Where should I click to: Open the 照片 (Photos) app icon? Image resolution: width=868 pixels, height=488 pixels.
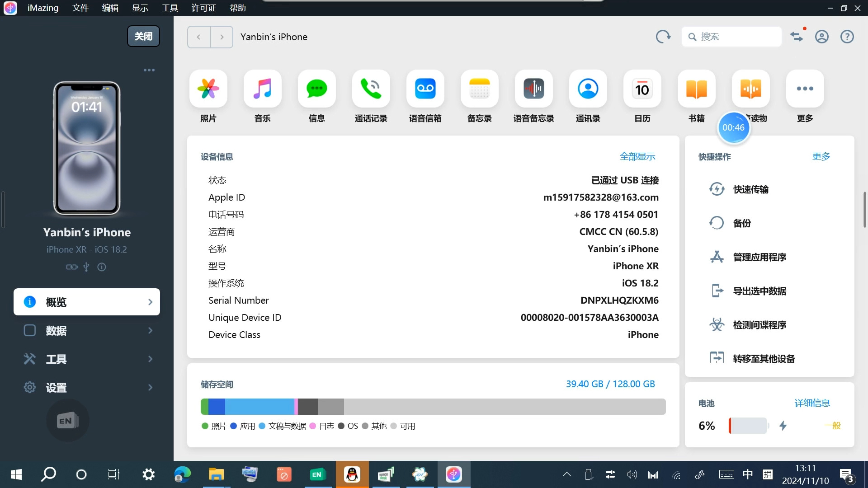208,89
